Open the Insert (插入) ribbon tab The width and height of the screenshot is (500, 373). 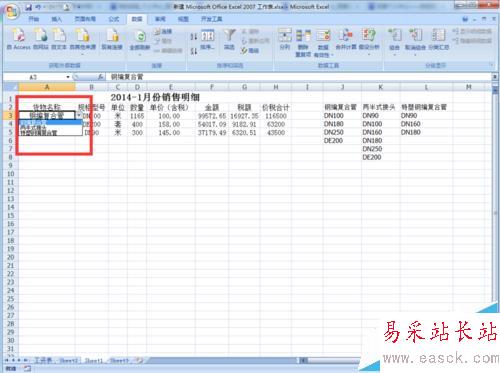57,19
